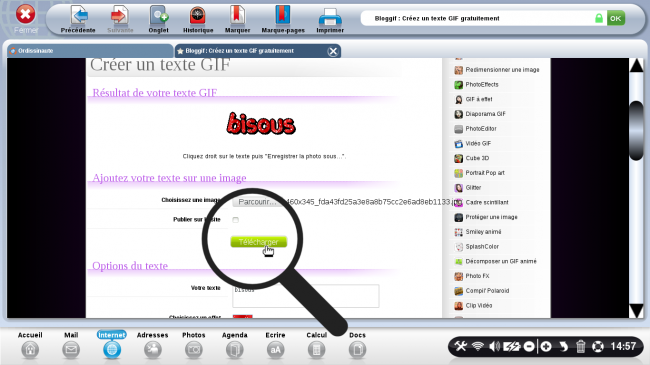This screenshot has height=365, width=650.
Task: Click the green OK button in address bar
Action: coord(616,18)
